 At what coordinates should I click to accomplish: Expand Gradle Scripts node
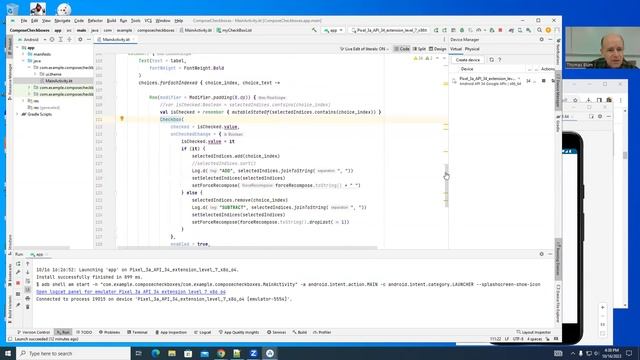click(x=18, y=114)
